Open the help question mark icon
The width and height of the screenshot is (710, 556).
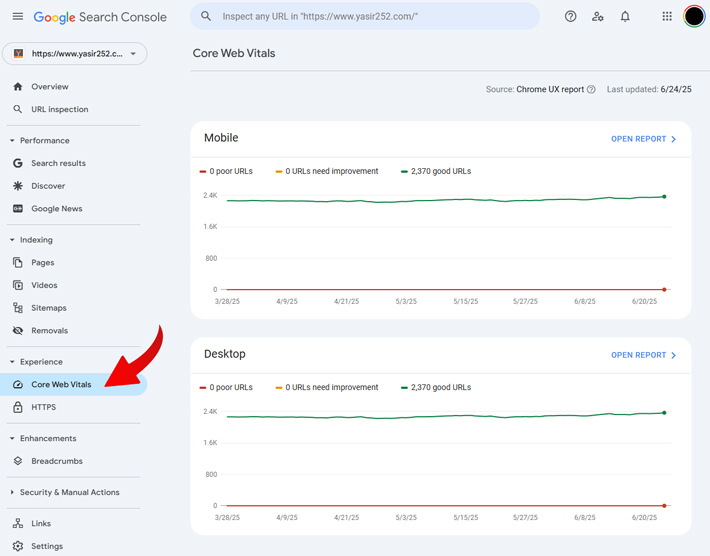click(x=571, y=17)
